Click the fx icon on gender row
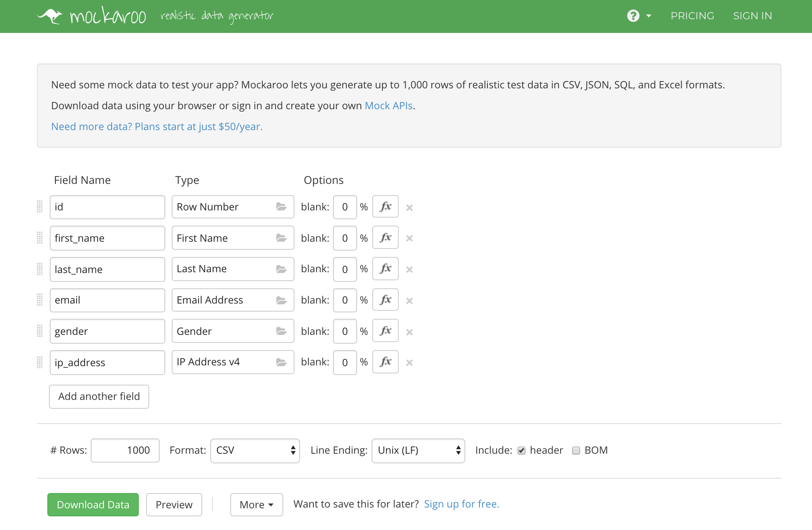812x530 pixels. point(385,331)
